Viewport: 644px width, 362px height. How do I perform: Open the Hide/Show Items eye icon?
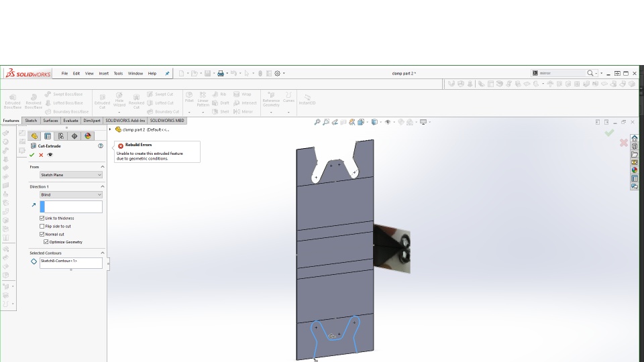[388, 122]
